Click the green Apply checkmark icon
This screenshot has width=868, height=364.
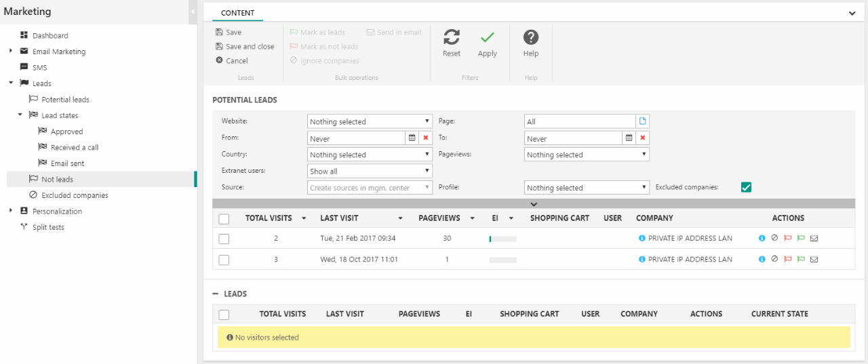coord(487,38)
